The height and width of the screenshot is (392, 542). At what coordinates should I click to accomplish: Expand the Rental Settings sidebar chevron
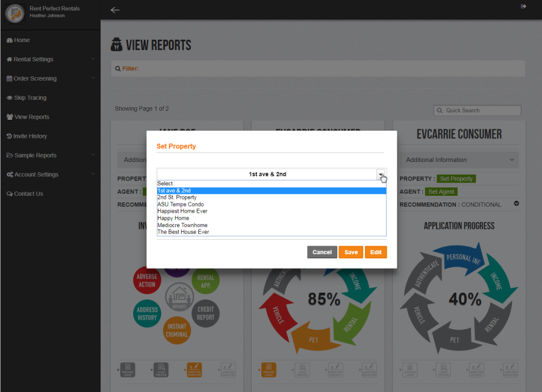coord(93,59)
